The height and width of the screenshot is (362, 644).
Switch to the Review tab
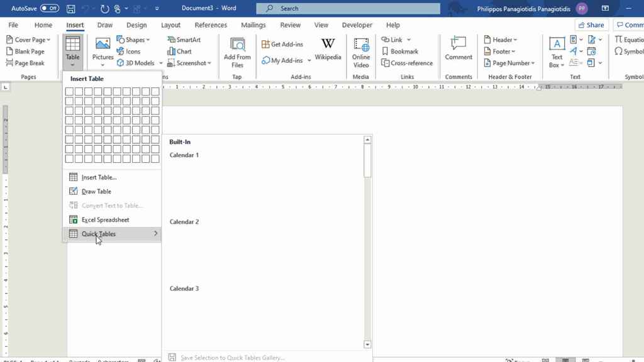pyautogui.click(x=290, y=25)
